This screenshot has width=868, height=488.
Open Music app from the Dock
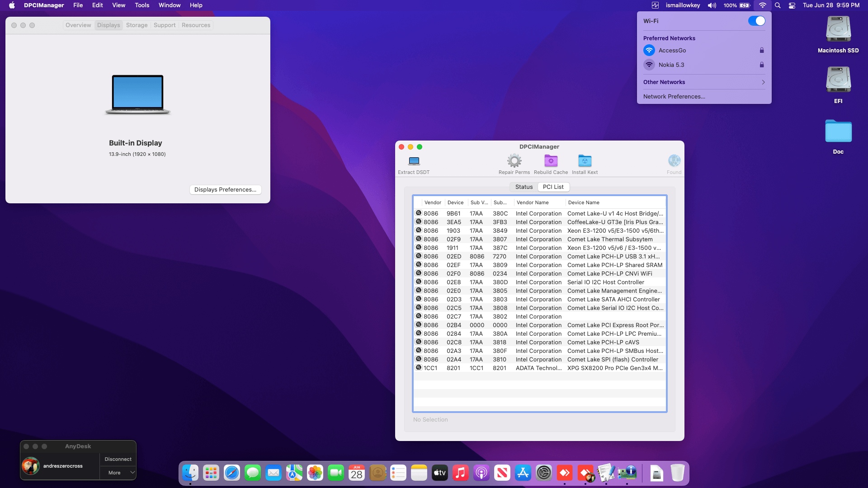(461, 473)
